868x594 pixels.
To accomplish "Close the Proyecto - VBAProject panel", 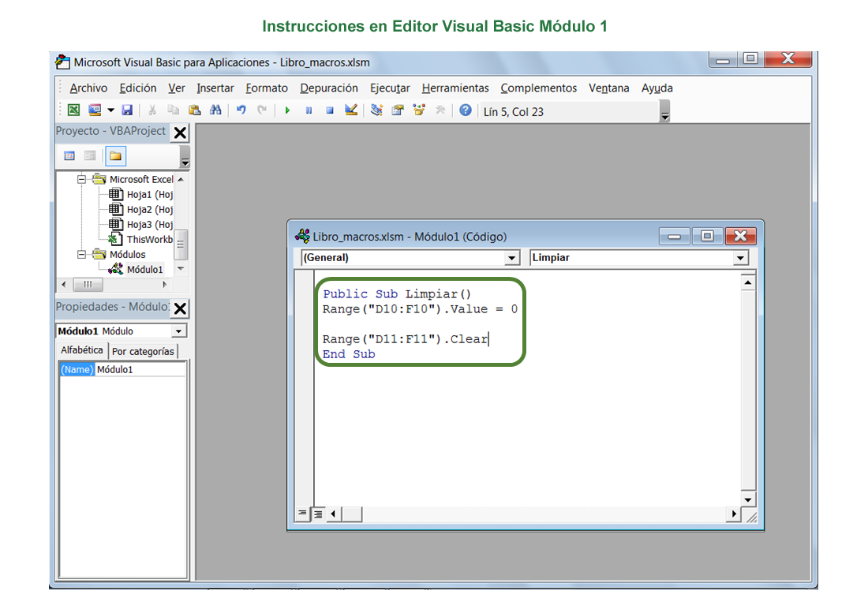I will [x=180, y=133].
